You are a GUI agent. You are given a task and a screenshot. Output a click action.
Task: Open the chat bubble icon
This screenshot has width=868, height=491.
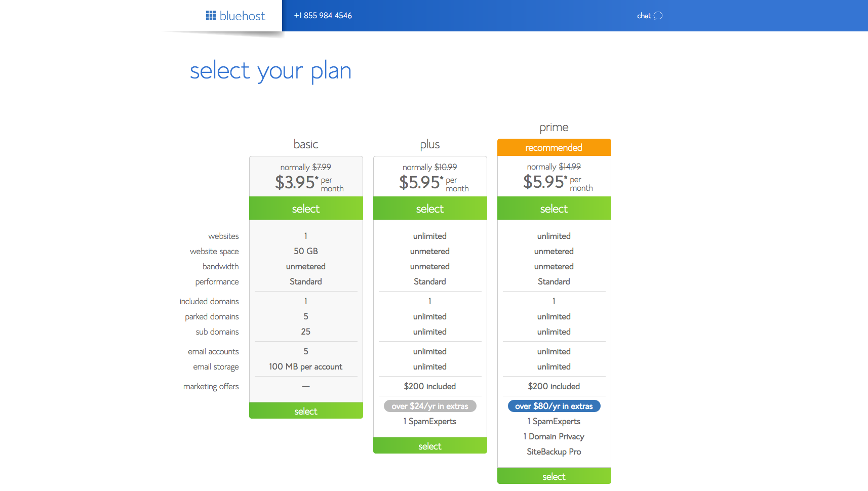658,16
